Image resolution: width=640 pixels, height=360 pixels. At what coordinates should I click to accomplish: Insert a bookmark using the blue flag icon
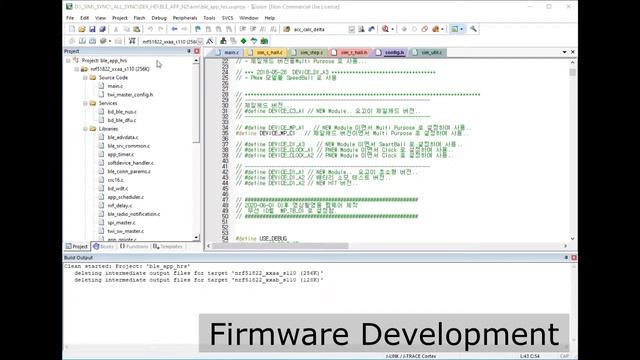(198, 29)
